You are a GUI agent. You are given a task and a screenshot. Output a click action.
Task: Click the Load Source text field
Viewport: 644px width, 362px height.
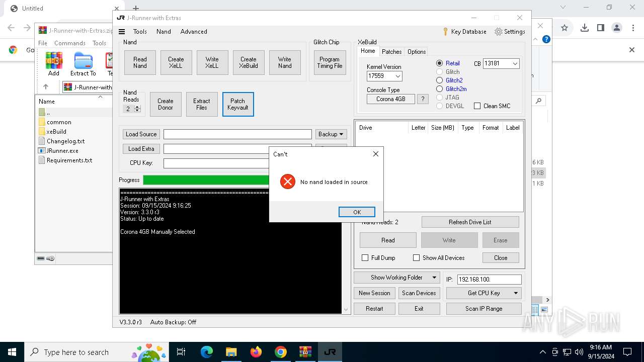coord(237,134)
